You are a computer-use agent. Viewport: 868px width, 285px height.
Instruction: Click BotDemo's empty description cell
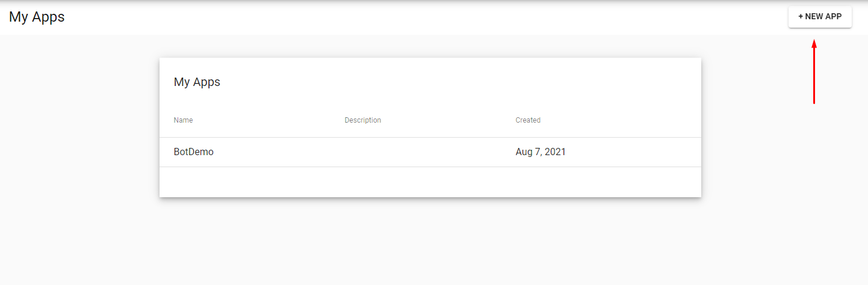coord(427,152)
